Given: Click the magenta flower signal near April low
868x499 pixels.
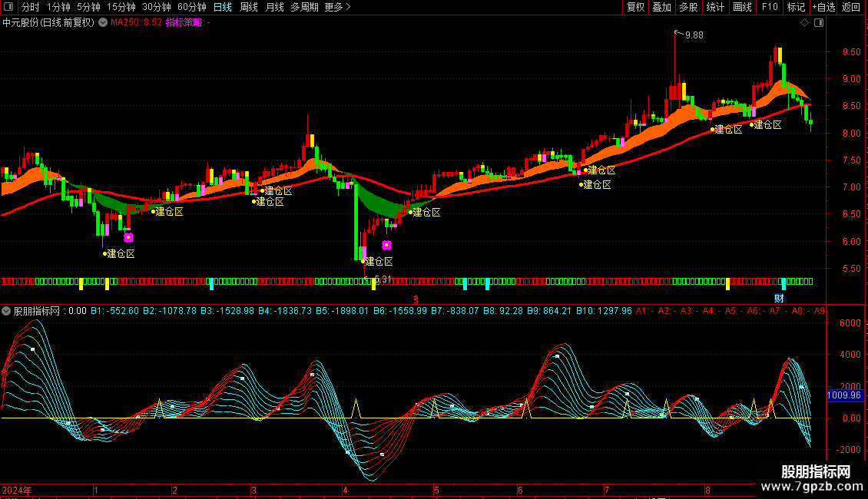Looking at the screenshot, I should pos(387,245).
